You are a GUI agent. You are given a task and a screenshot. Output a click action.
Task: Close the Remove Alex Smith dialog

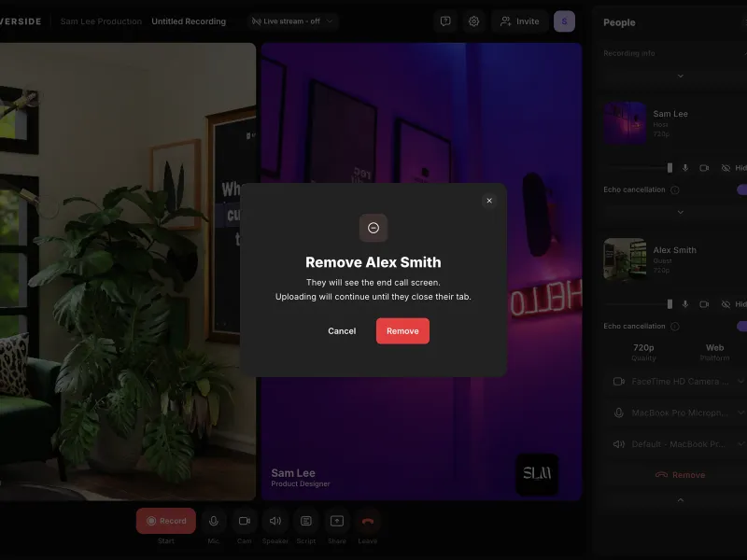tap(489, 201)
